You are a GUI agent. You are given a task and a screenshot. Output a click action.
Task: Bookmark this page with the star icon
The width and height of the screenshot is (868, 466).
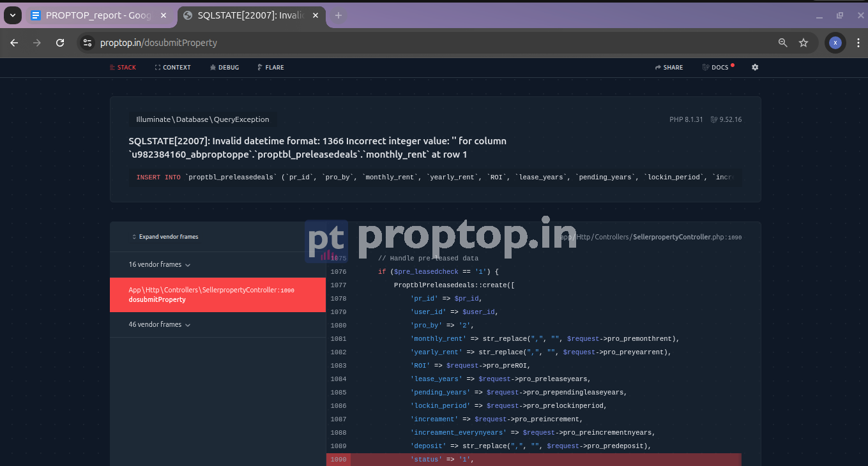click(803, 43)
